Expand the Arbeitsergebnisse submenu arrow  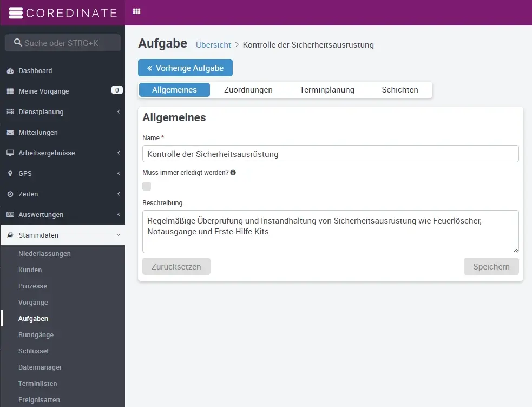[x=118, y=153]
